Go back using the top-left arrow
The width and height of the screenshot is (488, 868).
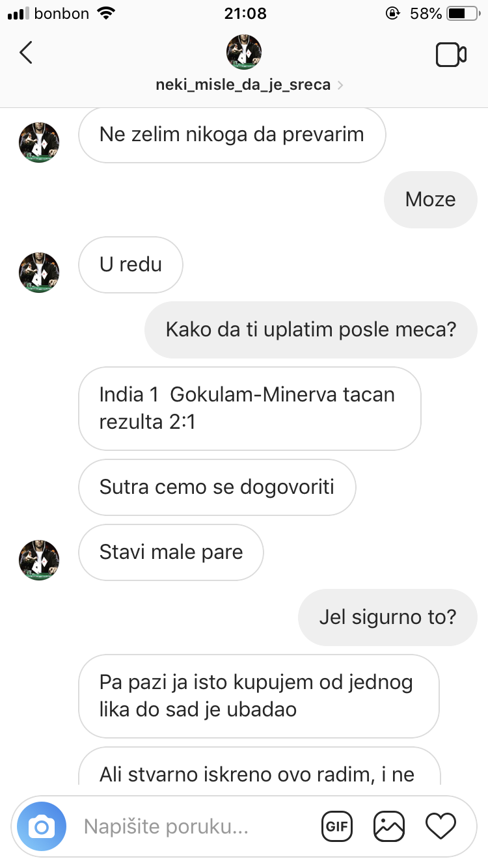(26, 53)
